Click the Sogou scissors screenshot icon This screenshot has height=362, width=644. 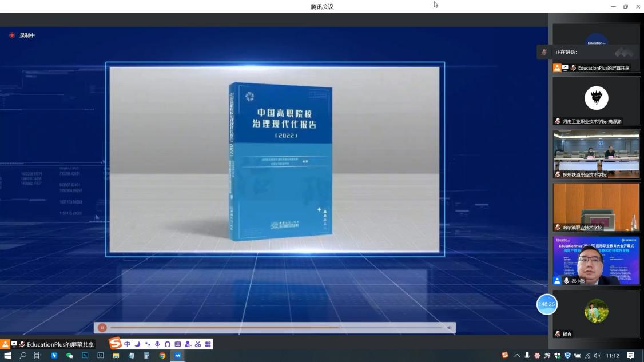coord(198,344)
